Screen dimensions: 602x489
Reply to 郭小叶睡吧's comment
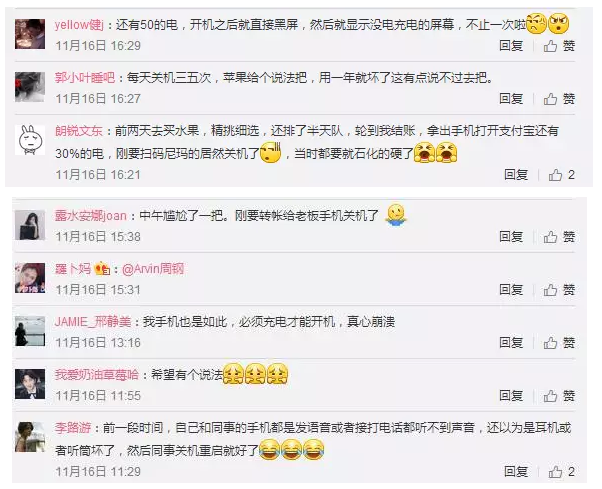pos(511,99)
